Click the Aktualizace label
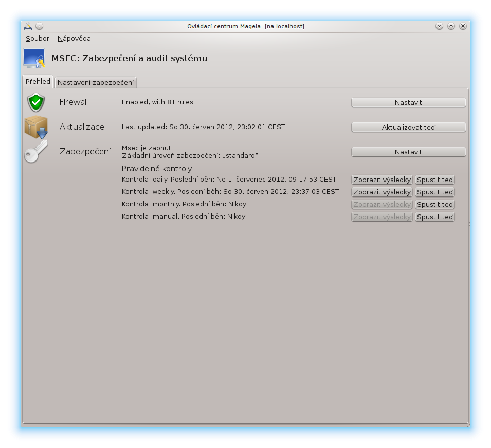Image resolution: width=491 pixels, height=448 pixels. [82, 127]
